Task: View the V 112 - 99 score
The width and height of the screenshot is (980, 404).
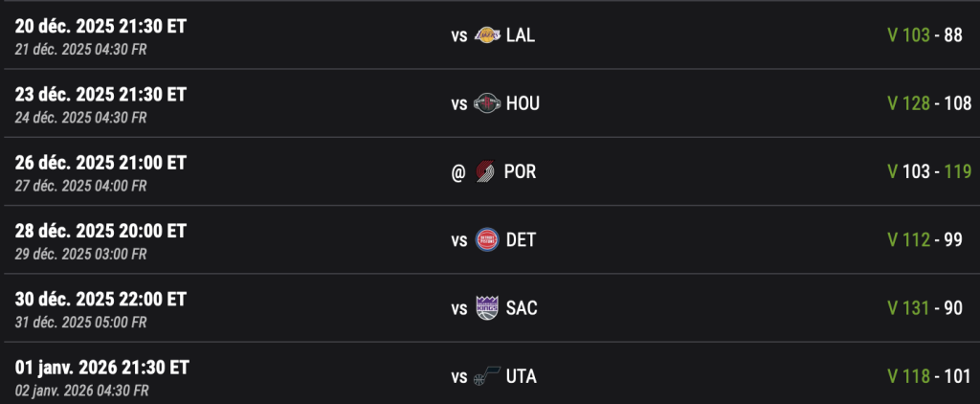Action: [x=924, y=239]
